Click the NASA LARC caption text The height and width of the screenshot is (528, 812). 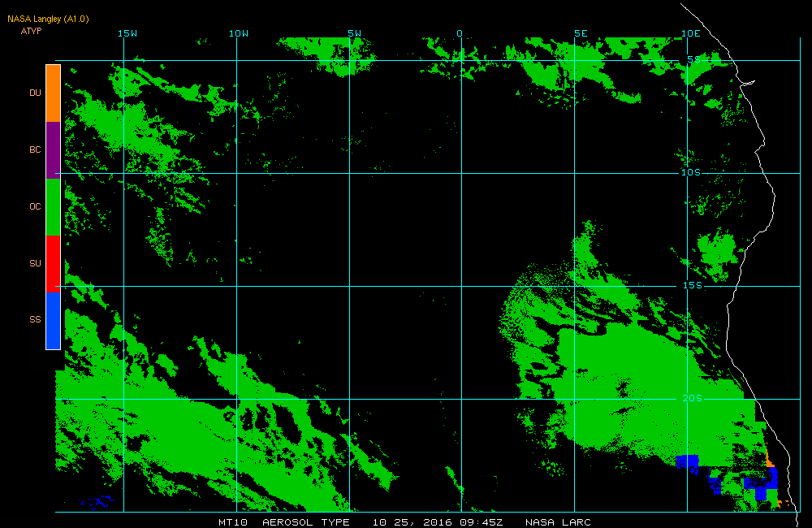click(559, 522)
